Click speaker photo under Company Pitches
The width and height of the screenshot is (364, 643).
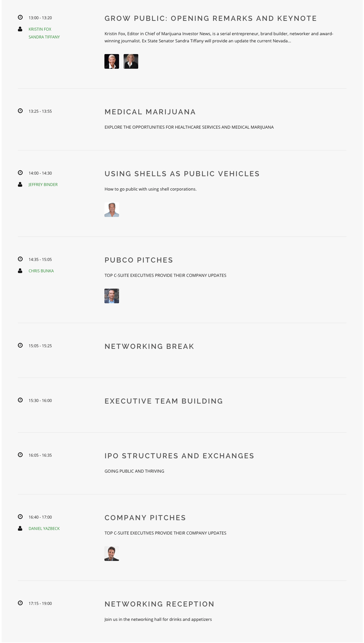(x=112, y=553)
